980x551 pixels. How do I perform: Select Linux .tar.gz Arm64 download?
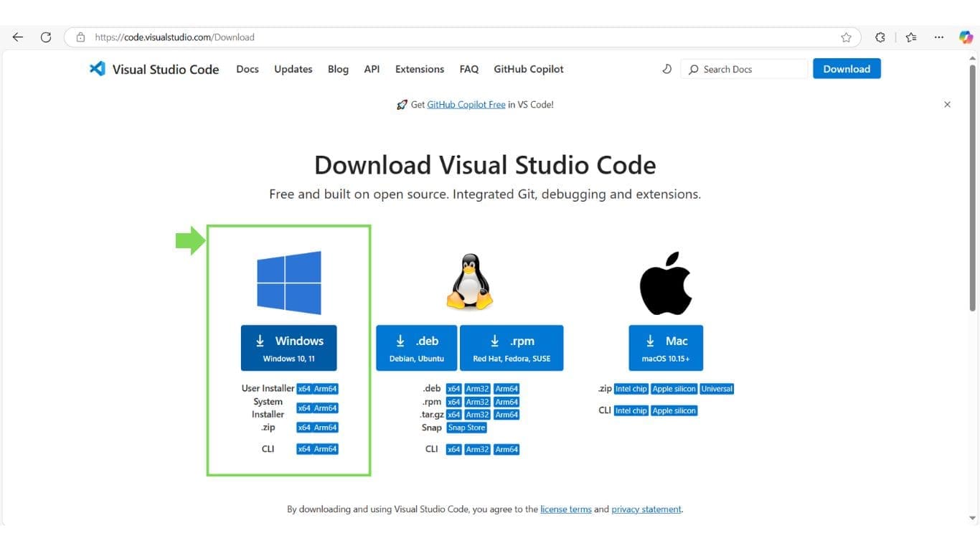coord(507,415)
